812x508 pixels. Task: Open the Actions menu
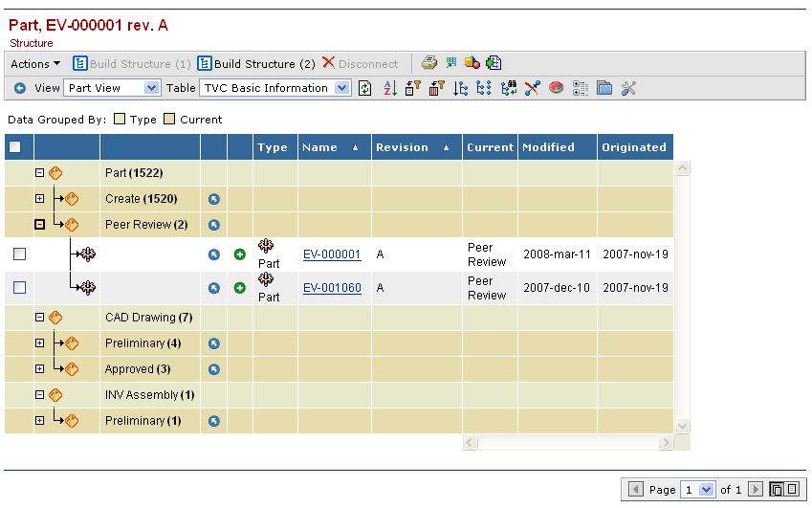click(x=35, y=64)
